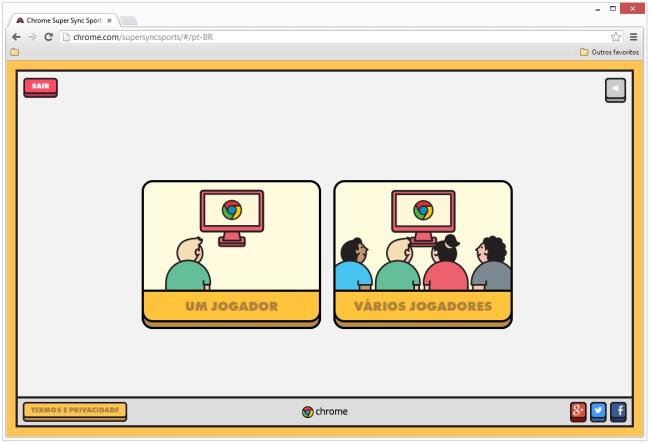650x443 pixels.
Task: Click the Chrome logo in the footer
Action: 325,412
